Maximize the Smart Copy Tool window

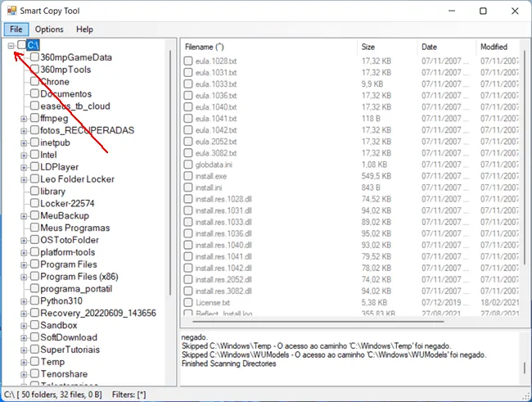[483, 11]
